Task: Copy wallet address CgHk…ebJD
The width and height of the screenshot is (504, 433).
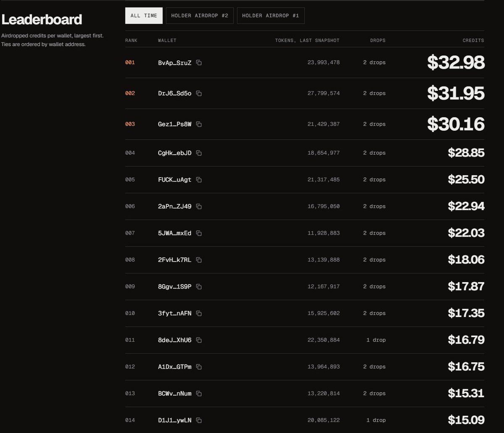Action: tap(199, 153)
